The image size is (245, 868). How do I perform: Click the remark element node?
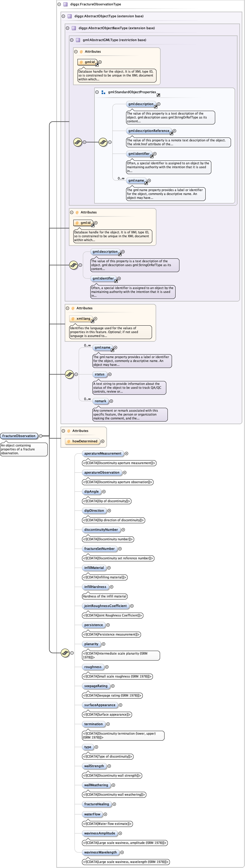click(100, 401)
